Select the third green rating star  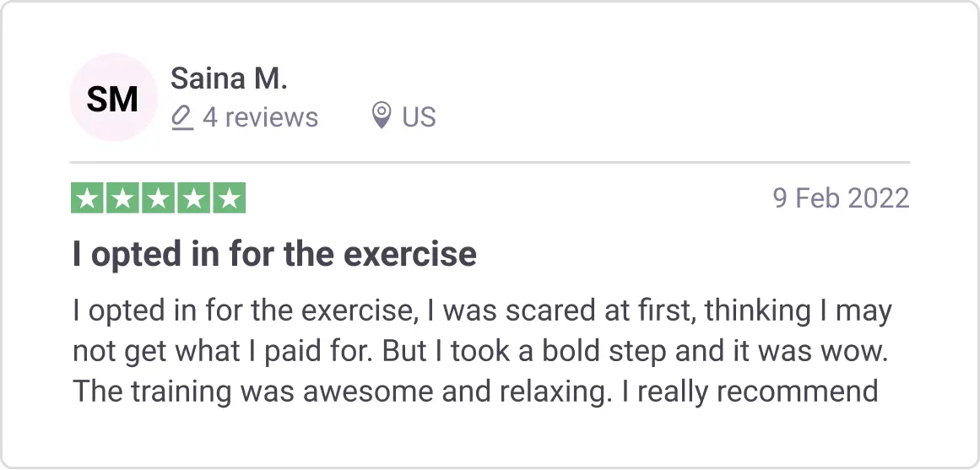(x=159, y=198)
